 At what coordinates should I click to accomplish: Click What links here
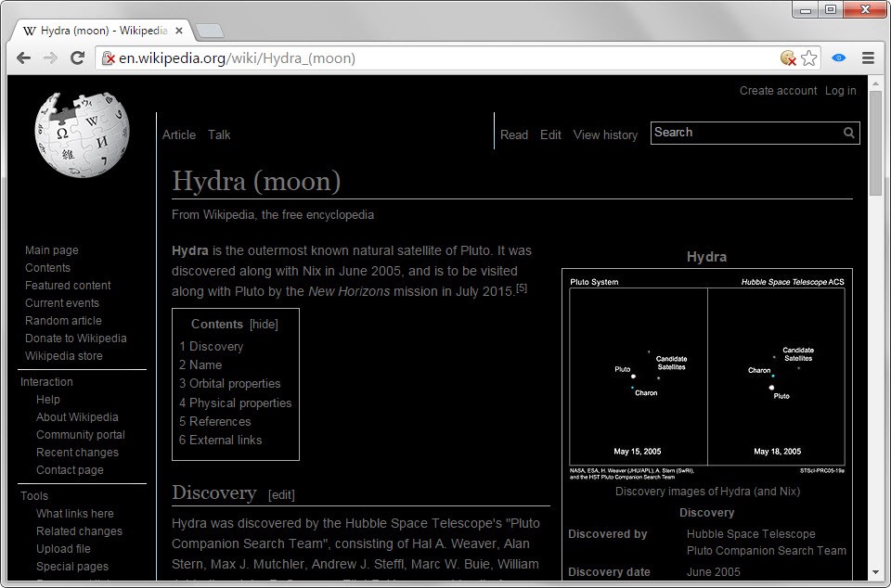click(75, 514)
